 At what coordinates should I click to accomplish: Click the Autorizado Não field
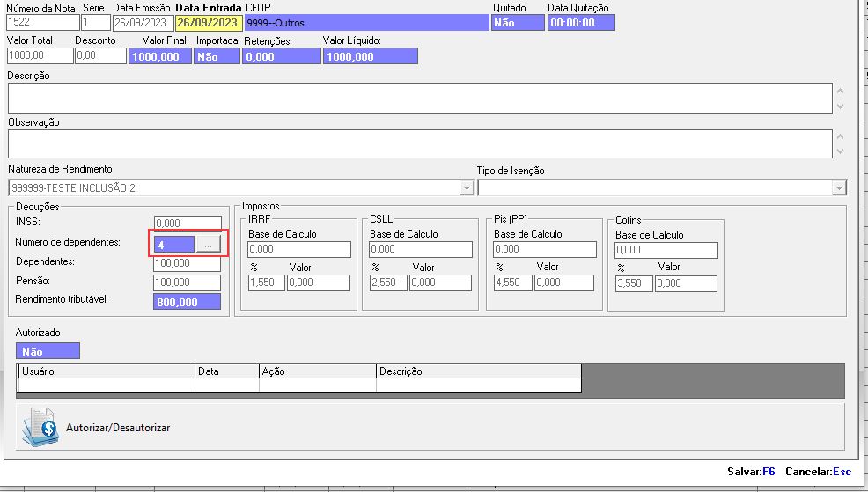(x=48, y=351)
